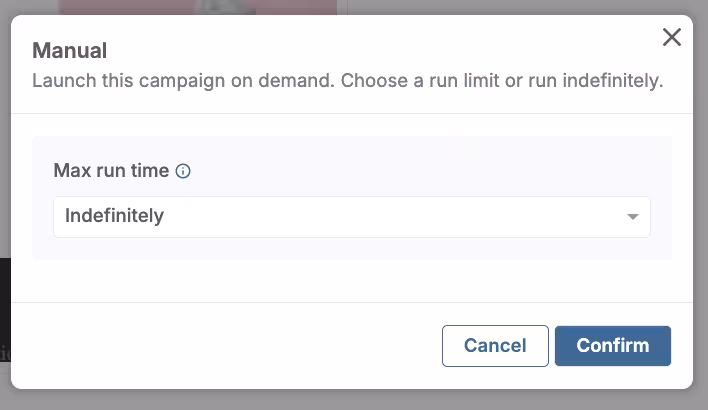708x410 pixels.
Task: Select the 'Indefinitely' value text
Action: [x=114, y=216]
